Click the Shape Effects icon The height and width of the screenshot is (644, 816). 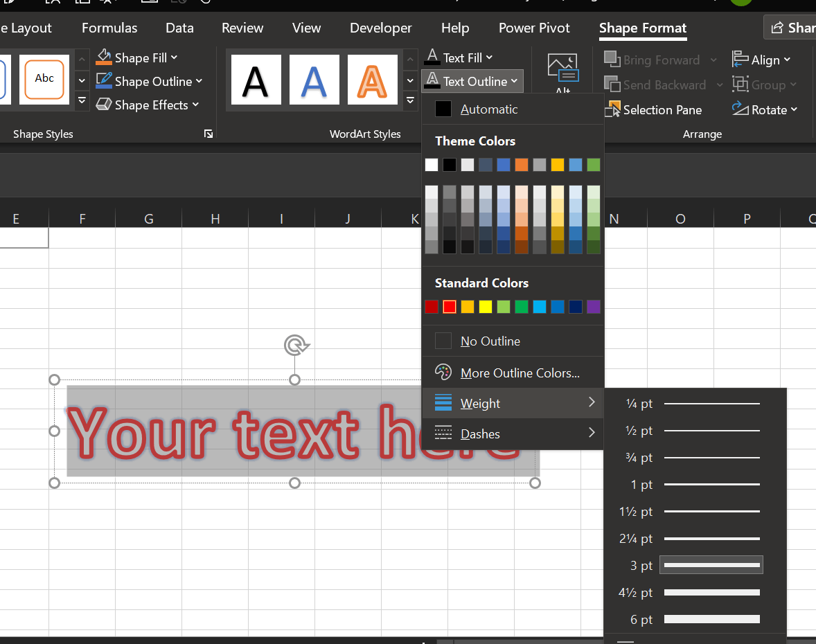(x=104, y=105)
